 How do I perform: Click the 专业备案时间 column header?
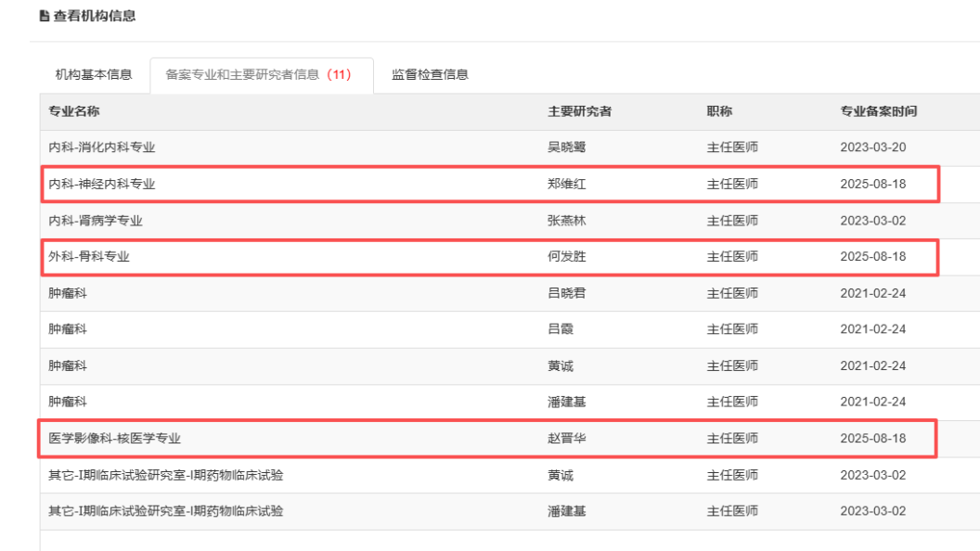click(878, 111)
